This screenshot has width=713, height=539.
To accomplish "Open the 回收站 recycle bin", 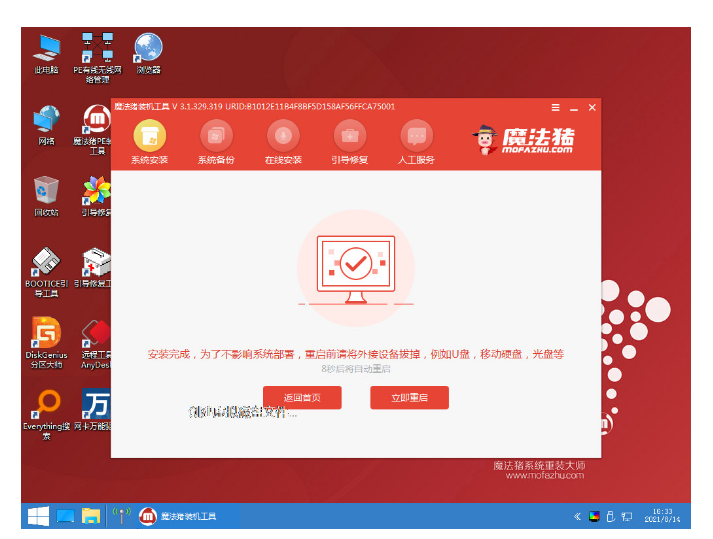I will click(x=46, y=190).
